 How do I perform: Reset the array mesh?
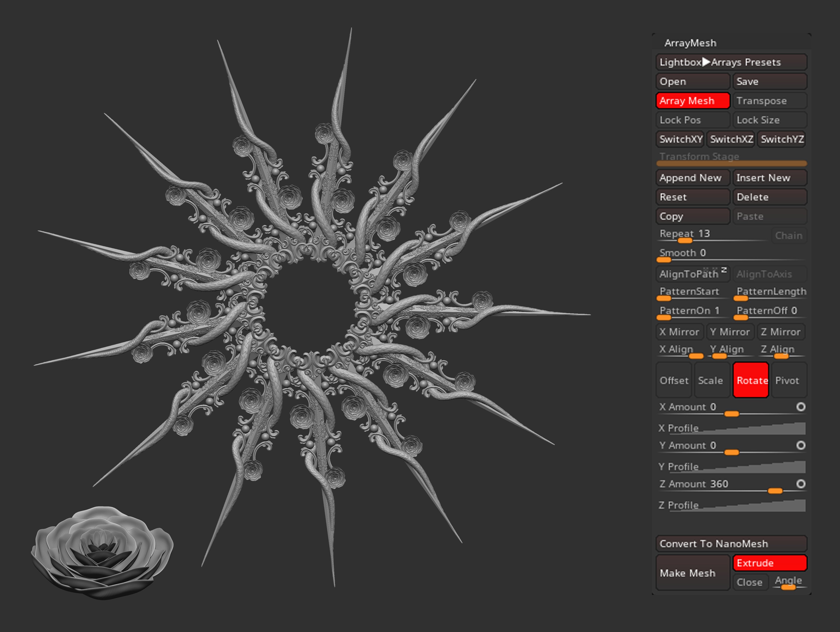(693, 197)
